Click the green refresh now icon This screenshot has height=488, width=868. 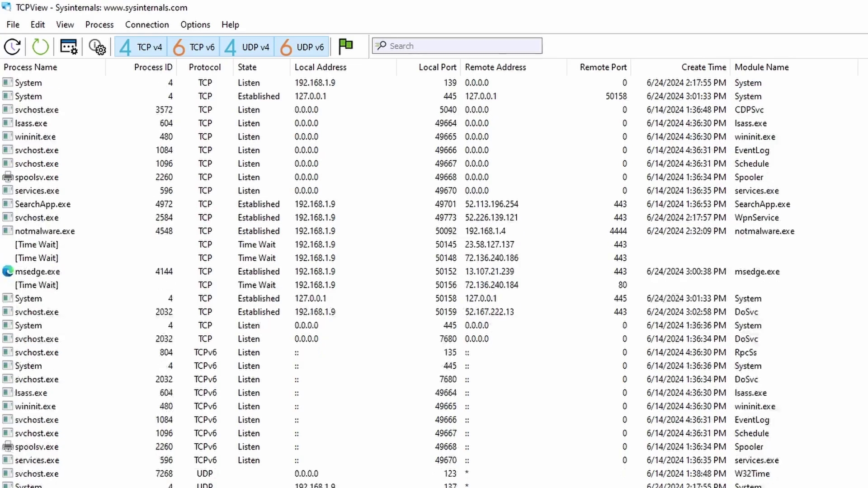coord(40,47)
